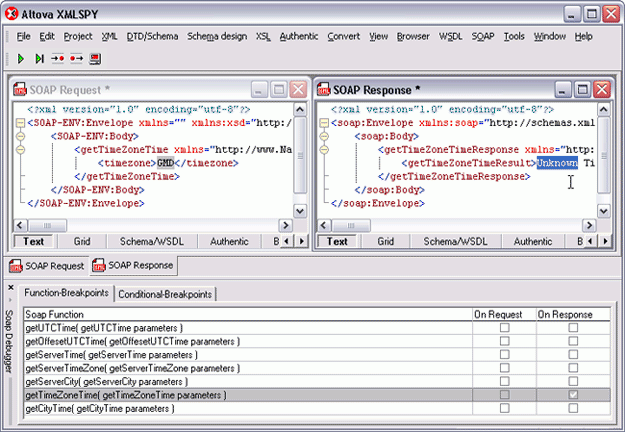Viewport: 625px width, 432px height.
Task: Click the Stop proxy server icon
Action: point(95,59)
